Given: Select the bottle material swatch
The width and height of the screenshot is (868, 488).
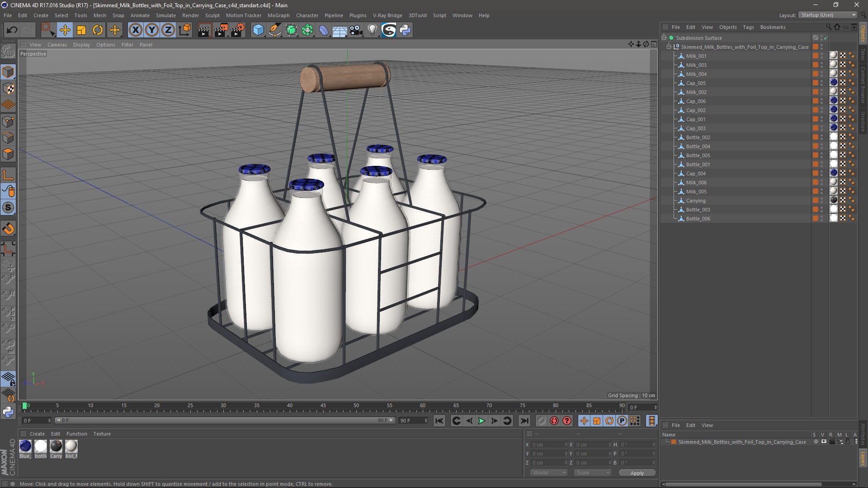Looking at the screenshot, I should (x=41, y=446).
